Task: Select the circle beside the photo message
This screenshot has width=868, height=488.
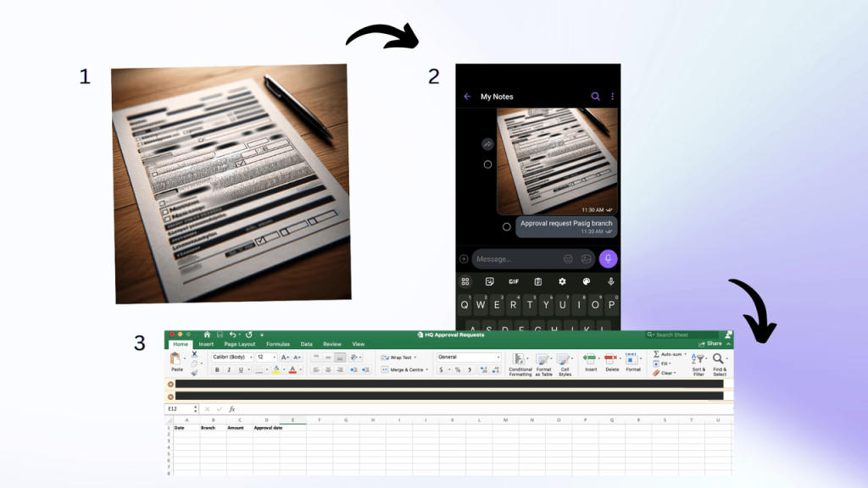Action: point(487,164)
